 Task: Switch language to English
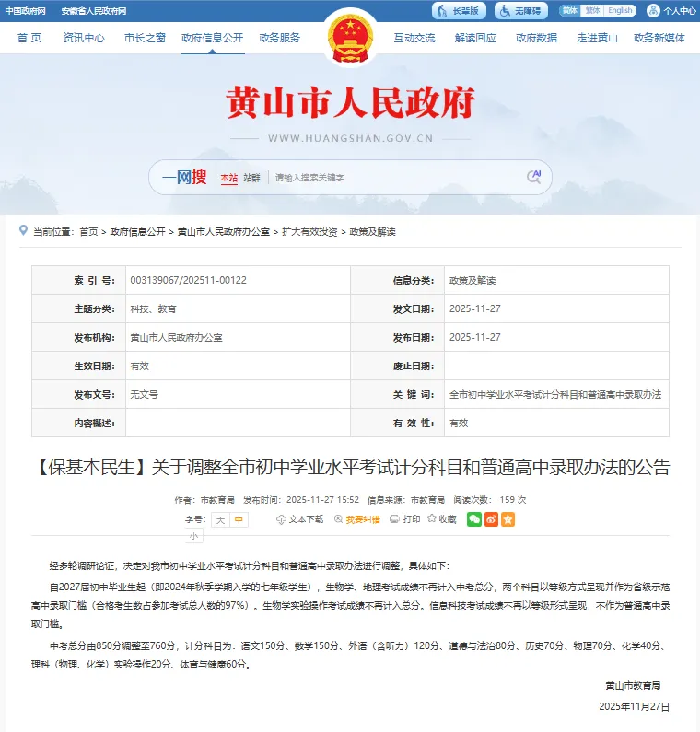[620, 10]
